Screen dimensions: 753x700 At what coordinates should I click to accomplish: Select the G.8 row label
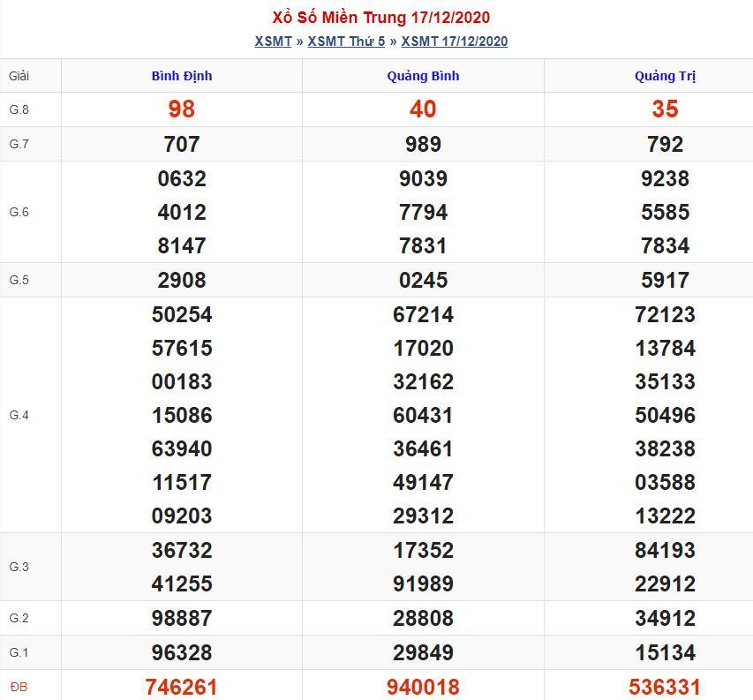pos(19,109)
